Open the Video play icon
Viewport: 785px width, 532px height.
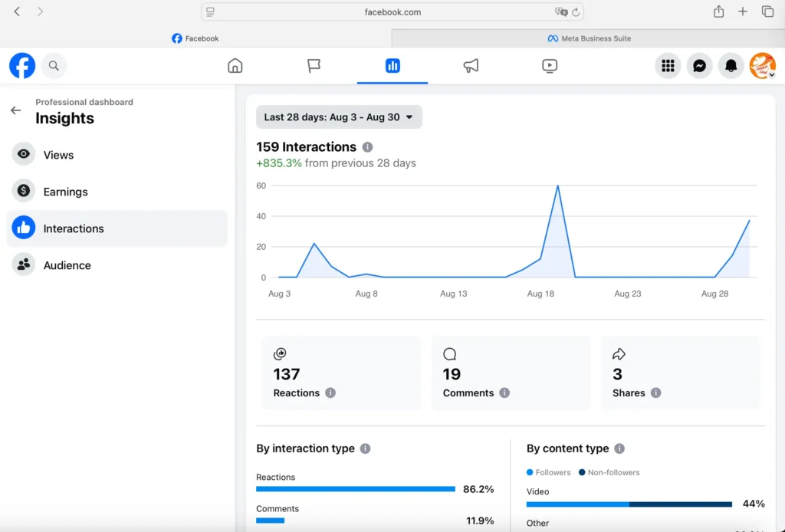550,66
